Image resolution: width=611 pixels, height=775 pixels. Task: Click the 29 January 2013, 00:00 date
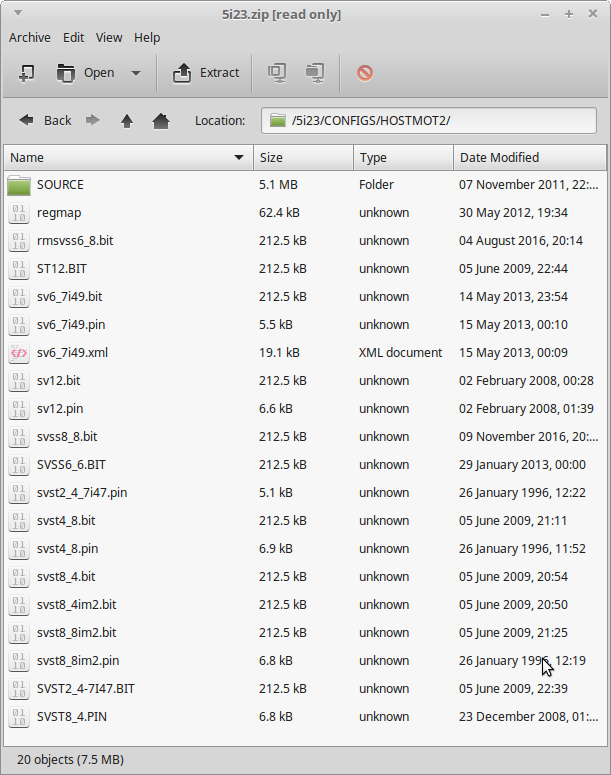click(x=522, y=465)
